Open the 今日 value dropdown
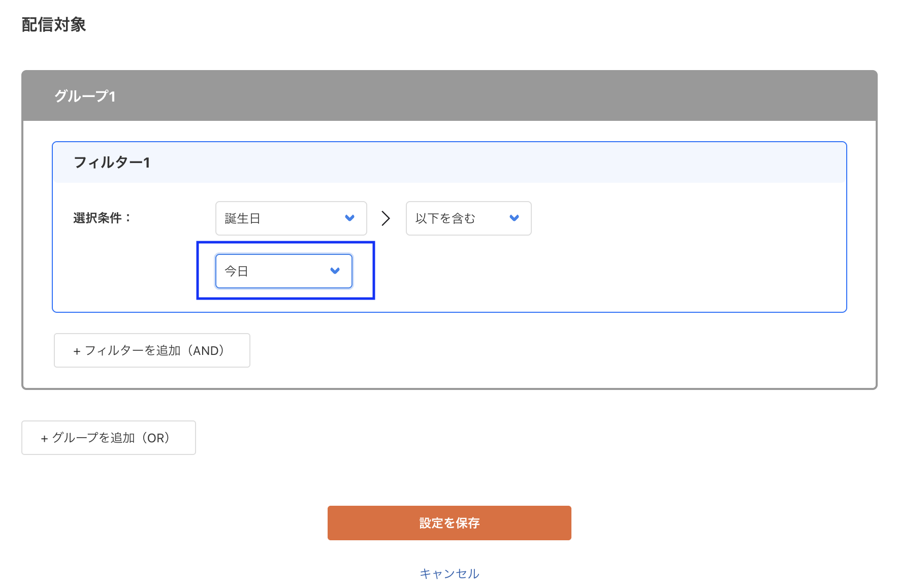 point(283,271)
